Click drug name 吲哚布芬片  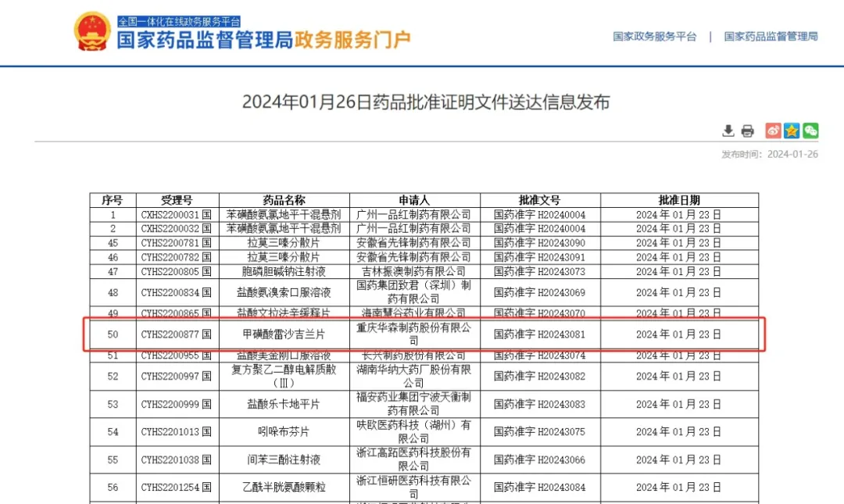(x=284, y=432)
